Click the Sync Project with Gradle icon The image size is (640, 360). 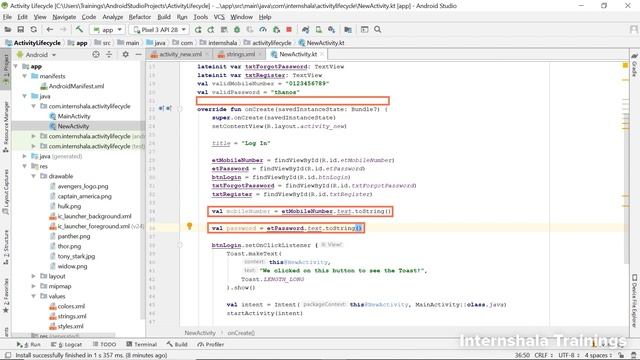[x=305, y=29]
